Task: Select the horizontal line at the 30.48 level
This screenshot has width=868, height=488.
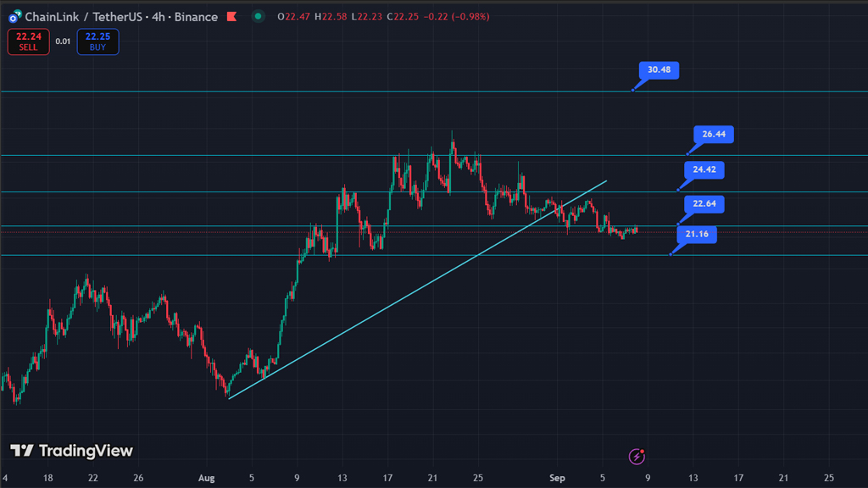Action: (339, 91)
